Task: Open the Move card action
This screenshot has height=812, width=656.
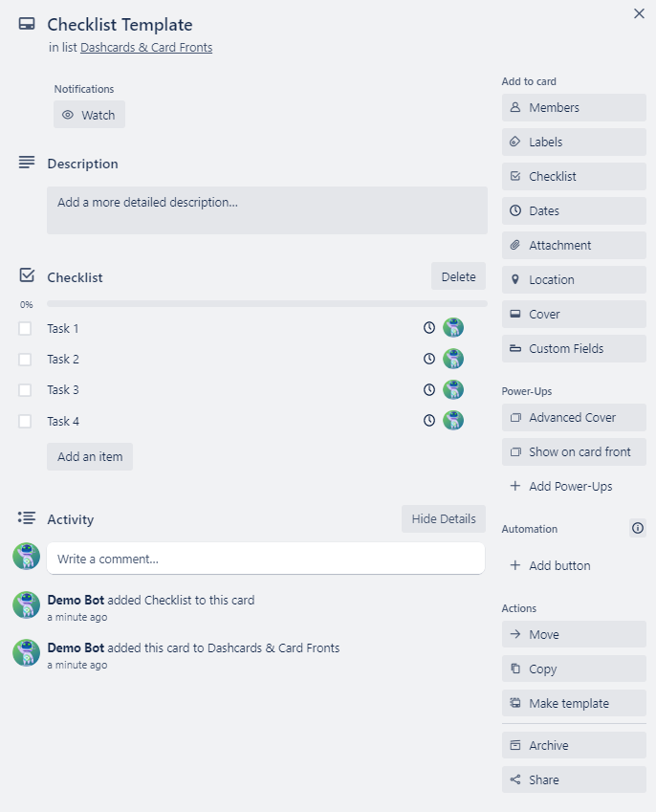Action: pyautogui.click(x=573, y=634)
